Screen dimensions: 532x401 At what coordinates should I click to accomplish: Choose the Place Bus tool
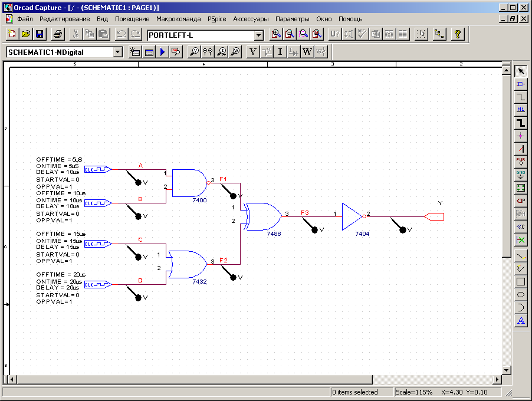520,123
